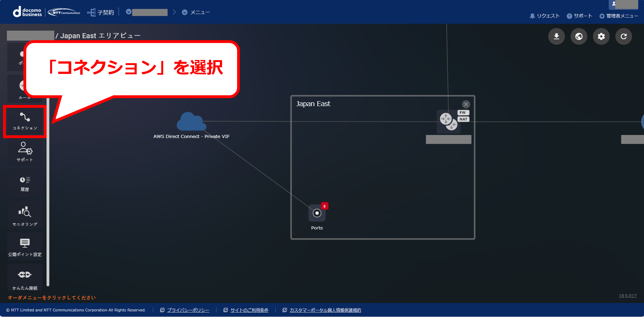Open the 履歴 history panel
The width and height of the screenshot is (644, 317).
(25, 184)
